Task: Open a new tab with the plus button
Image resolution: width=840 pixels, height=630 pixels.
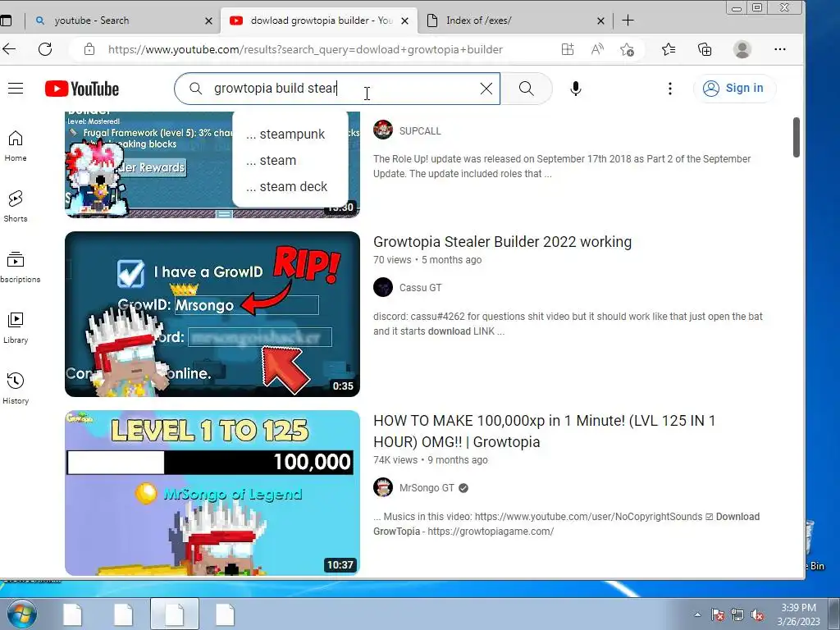Action: pos(628,21)
